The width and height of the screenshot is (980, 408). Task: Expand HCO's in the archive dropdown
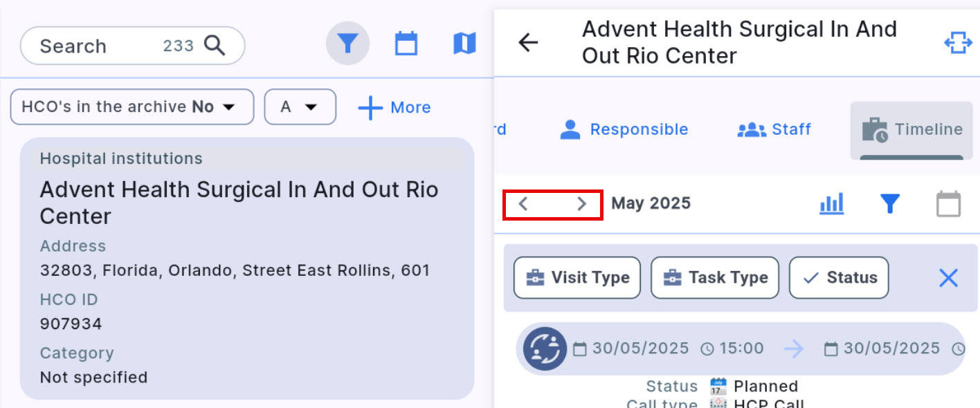point(132,107)
